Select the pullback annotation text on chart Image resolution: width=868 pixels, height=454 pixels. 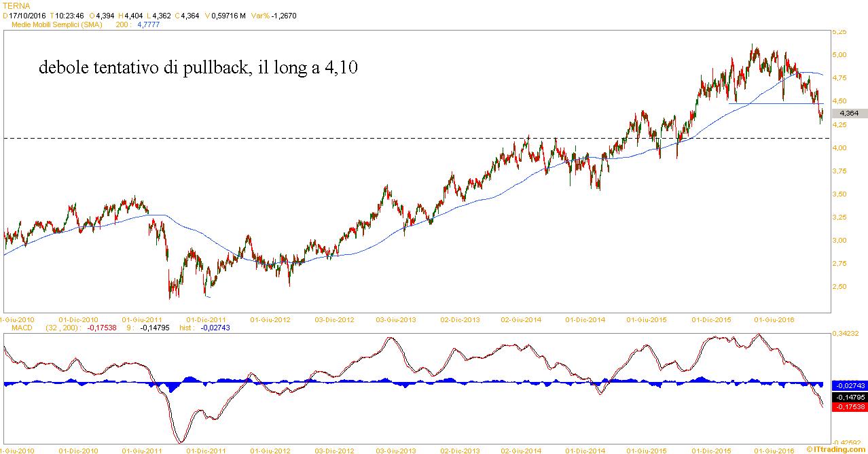[198, 68]
